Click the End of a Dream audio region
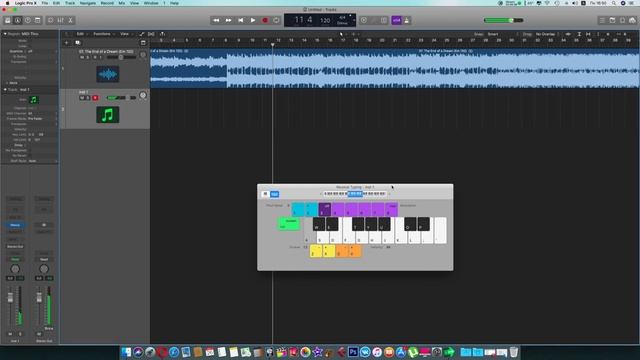 pyautogui.click(x=394, y=68)
